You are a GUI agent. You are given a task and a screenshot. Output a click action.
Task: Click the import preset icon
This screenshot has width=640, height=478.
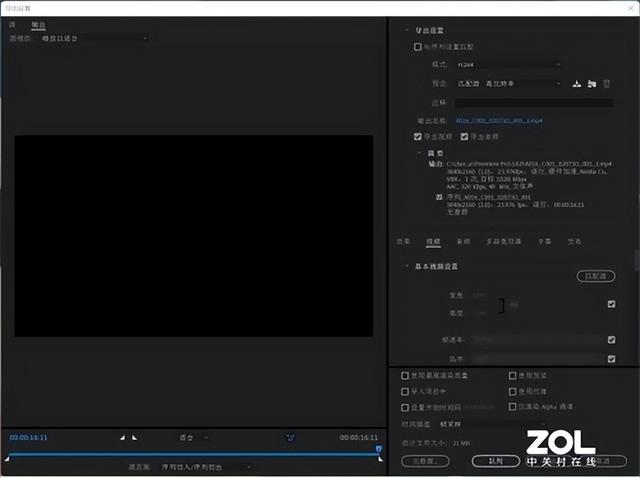[591, 84]
